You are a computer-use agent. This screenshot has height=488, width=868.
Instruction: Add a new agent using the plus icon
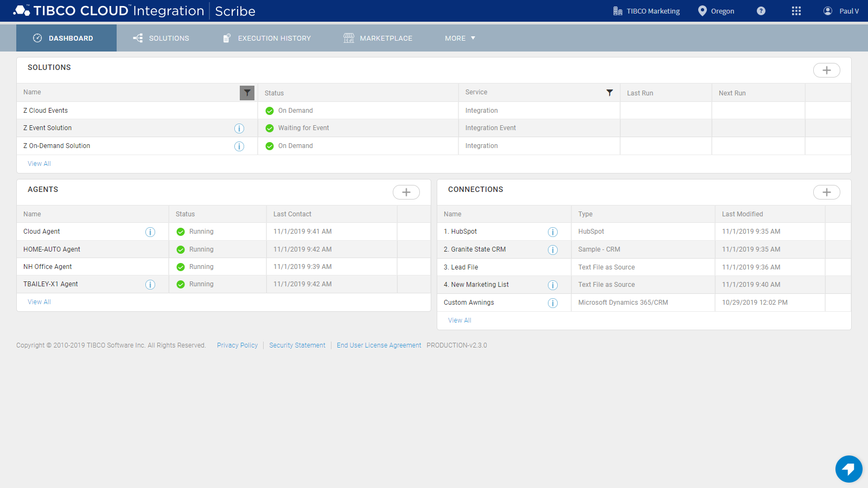(x=406, y=192)
